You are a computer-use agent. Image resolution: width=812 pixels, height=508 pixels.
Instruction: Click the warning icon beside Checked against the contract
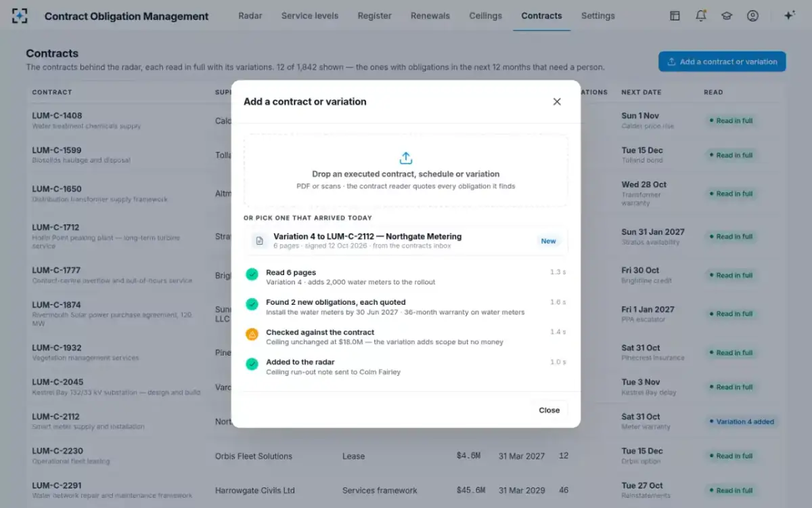[x=252, y=334]
